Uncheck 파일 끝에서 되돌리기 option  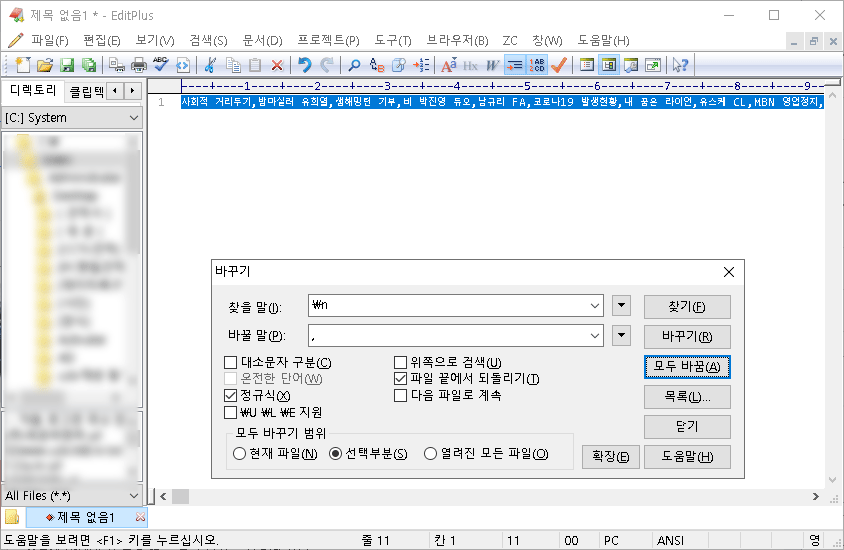pos(400,379)
